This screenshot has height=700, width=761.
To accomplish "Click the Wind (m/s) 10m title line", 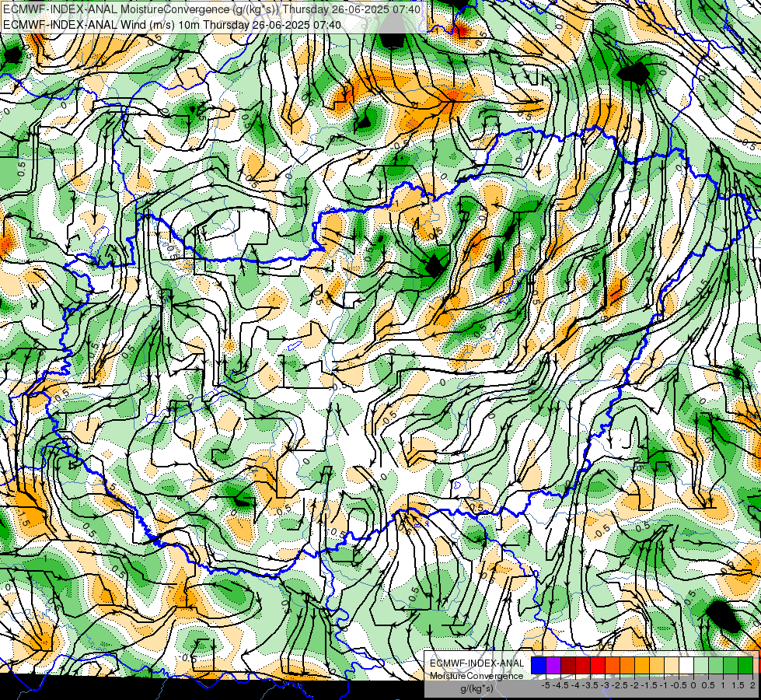I will pos(172,25).
